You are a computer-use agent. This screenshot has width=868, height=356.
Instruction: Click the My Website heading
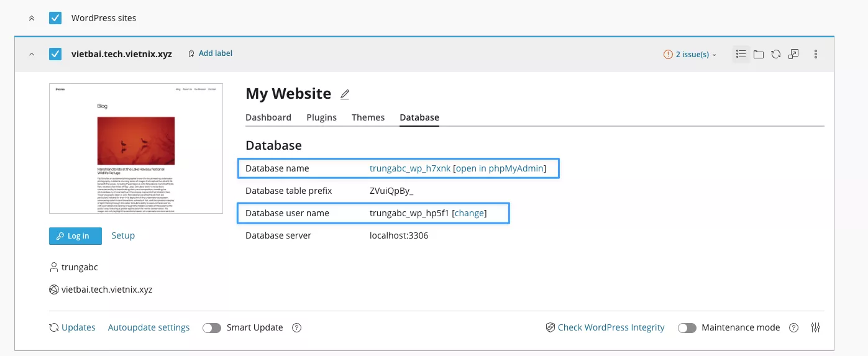[288, 94]
